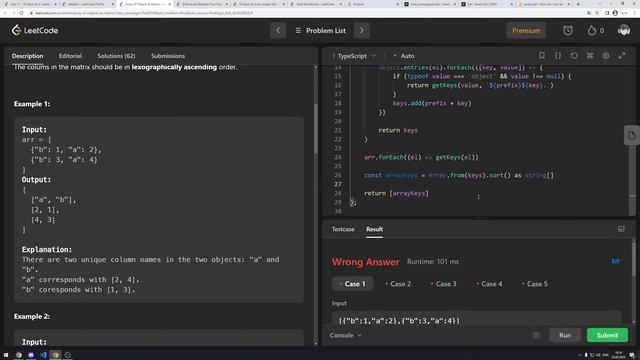Open the Submissions tab
Screen dimensions: 640x360
coord(168,56)
